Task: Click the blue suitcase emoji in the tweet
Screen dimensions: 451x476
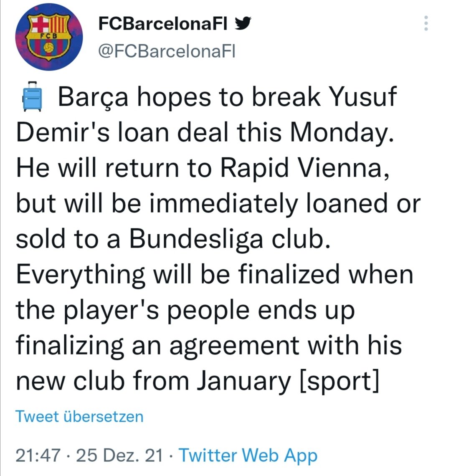Action: click(32, 96)
